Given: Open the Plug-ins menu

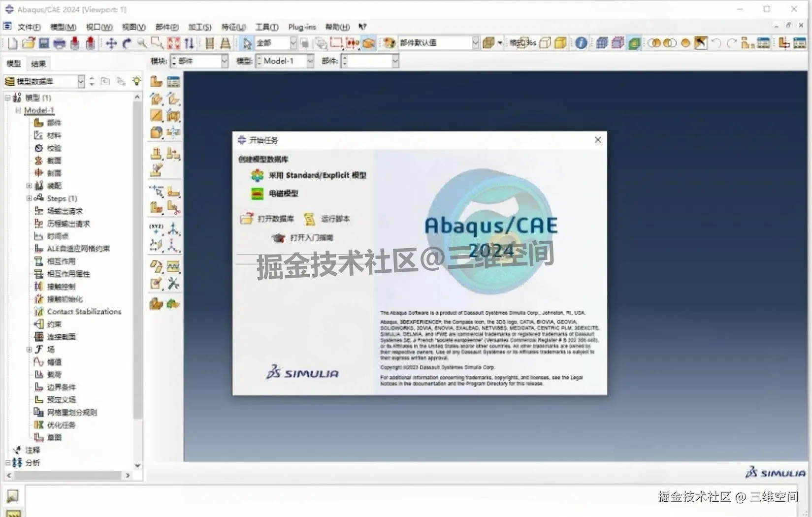Looking at the screenshot, I should (301, 27).
